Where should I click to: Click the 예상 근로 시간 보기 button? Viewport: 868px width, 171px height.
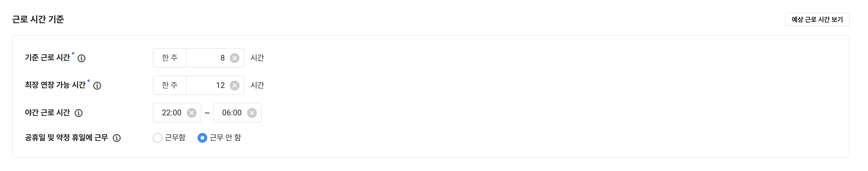point(817,19)
